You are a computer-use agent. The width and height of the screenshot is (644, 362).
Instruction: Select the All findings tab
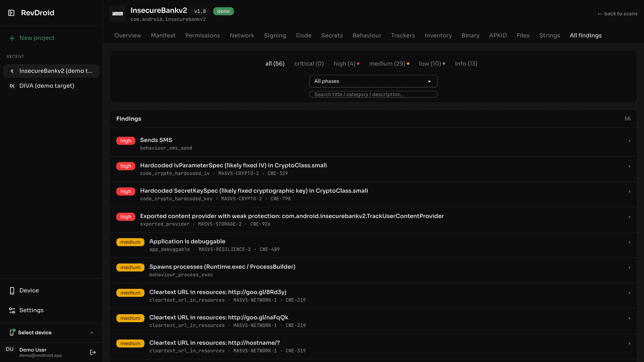[x=586, y=36]
